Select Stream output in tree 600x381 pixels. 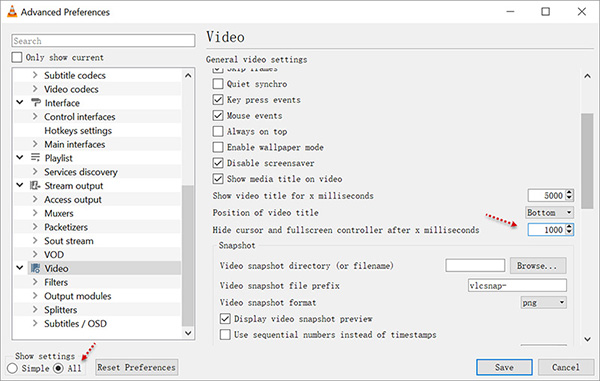[x=74, y=186]
